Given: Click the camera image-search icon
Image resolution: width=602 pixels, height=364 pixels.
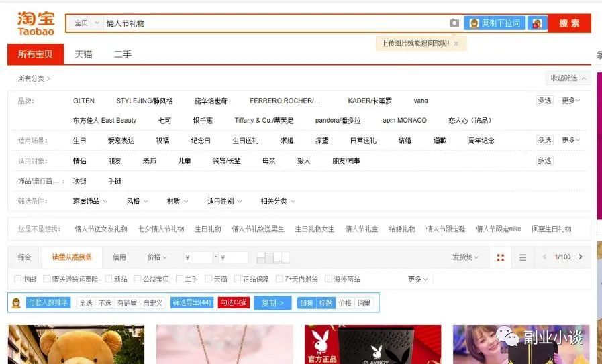Looking at the screenshot, I should point(454,23).
